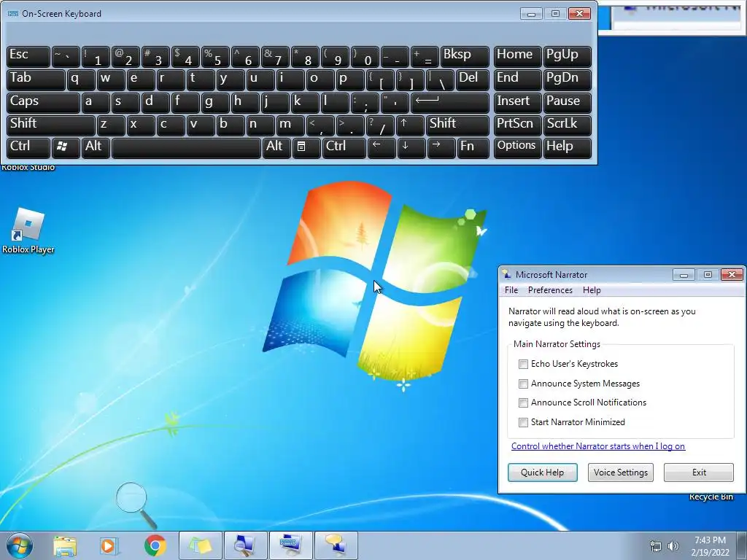This screenshot has height=560, width=747.
Task: Click the Microsoft Narrator title icon
Action: tap(507, 274)
